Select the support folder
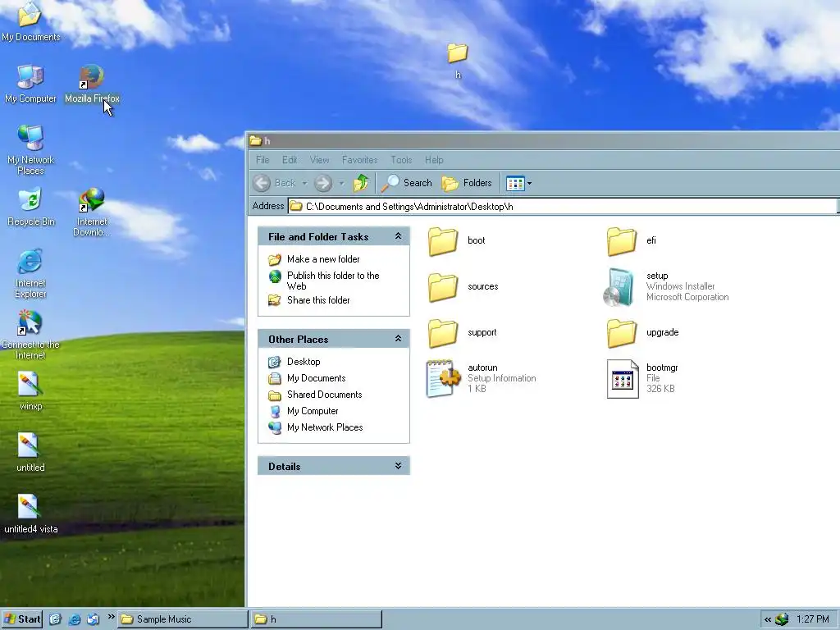The height and width of the screenshot is (630, 840). click(x=463, y=333)
